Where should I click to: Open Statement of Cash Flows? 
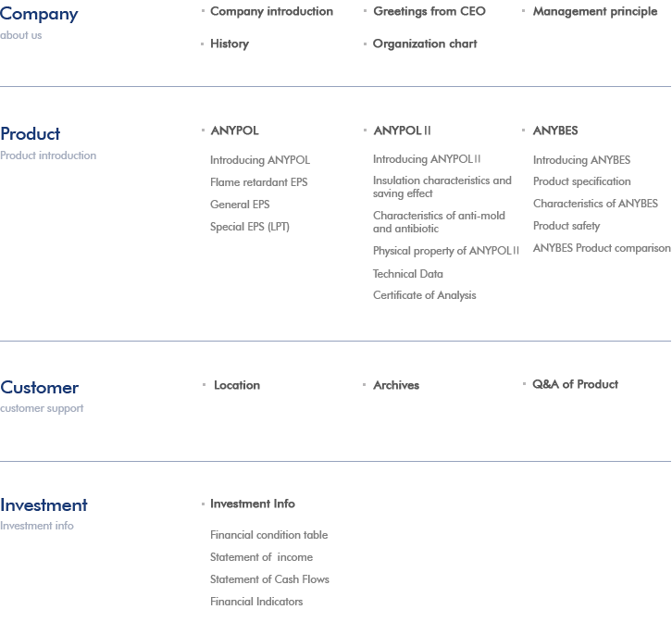coord(269,579)
